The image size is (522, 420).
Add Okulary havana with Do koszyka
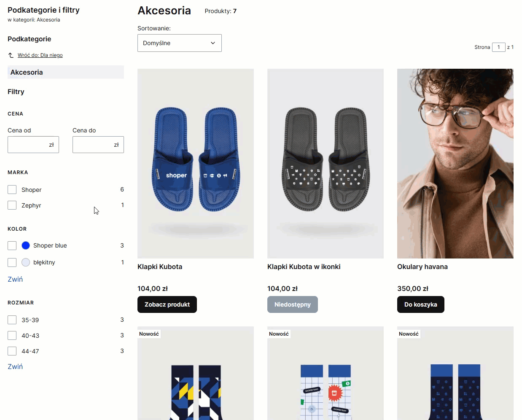pyautogui.click(x=421, y=304)
